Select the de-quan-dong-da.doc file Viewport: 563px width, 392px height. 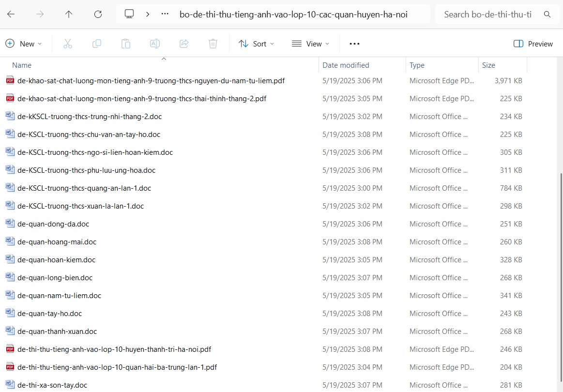(53, 224)
